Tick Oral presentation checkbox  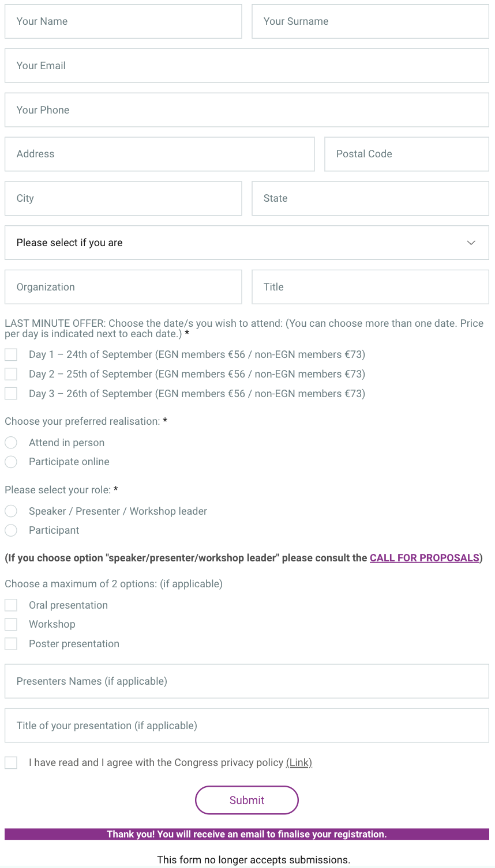pyautogui.click(x=11, y=605)
